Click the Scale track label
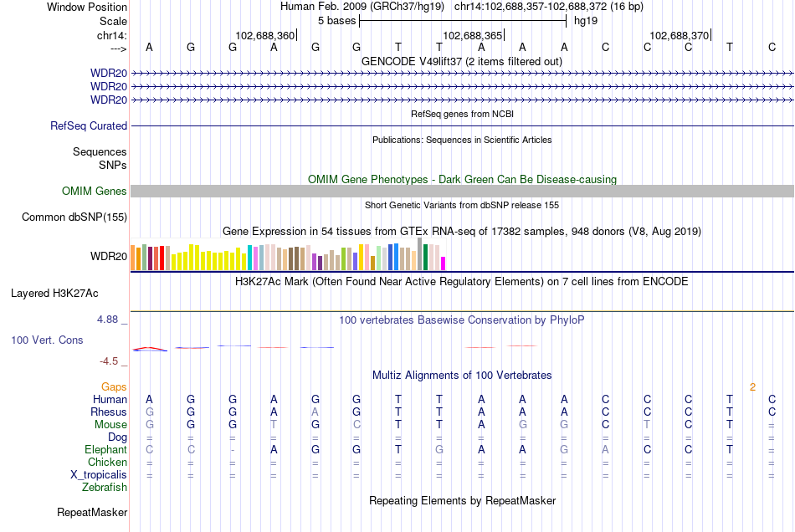This screenshot has width=795, height=532. (x=113, y=21)
